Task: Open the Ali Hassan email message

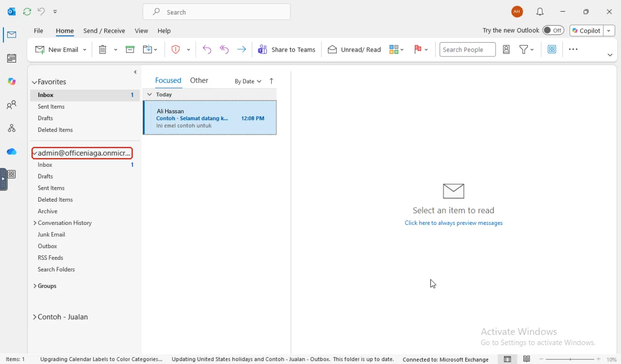Action: (210, 118)
